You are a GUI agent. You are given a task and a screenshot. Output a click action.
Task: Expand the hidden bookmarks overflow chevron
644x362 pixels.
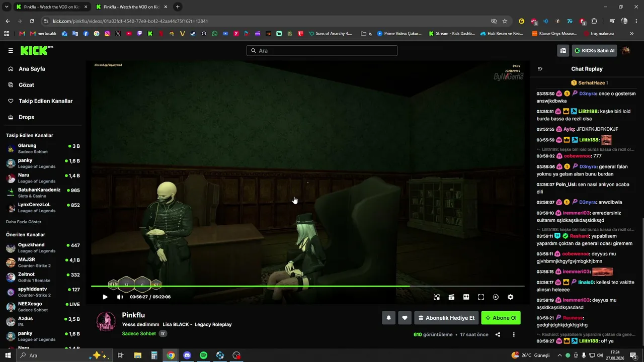pyautogui.click(x=632, y=34)
